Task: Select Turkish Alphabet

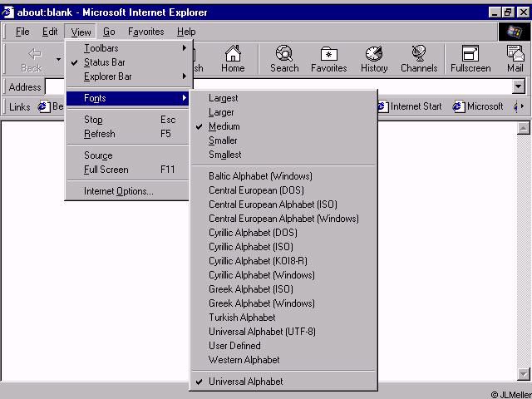Action: tap(283, 318)
